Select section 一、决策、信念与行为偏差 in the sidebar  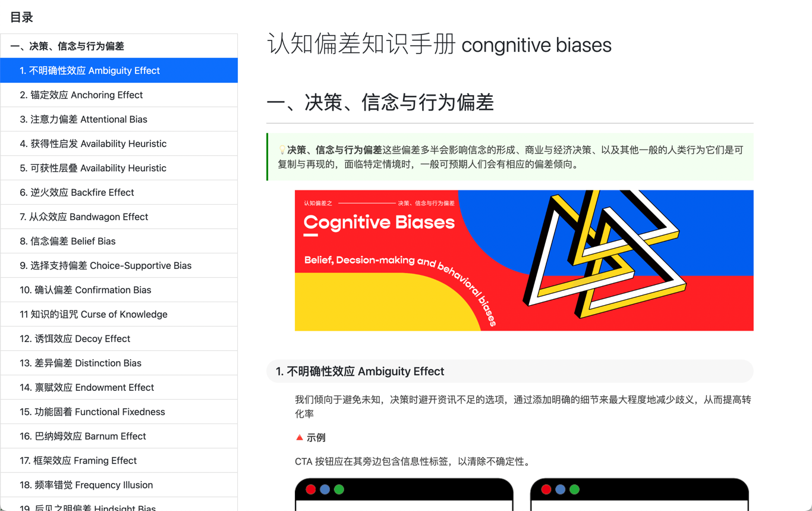[x=119, y=46]
